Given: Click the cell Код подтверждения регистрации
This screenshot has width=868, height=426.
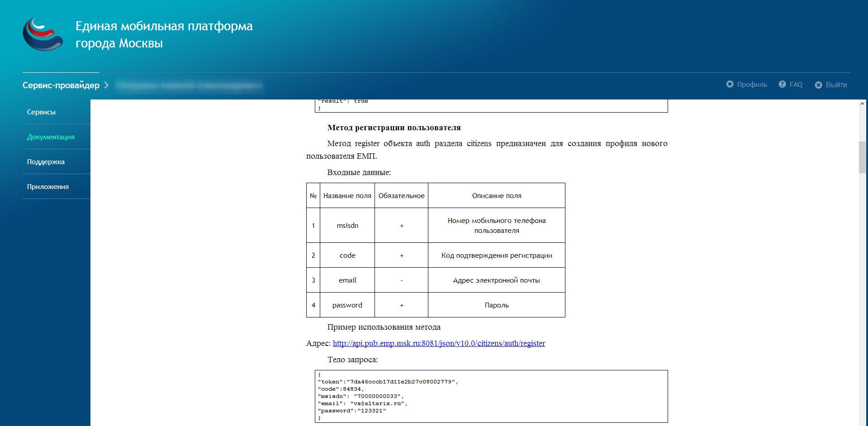Looking at the screenshot, I should pyautogui.click(x=497, y=255).
